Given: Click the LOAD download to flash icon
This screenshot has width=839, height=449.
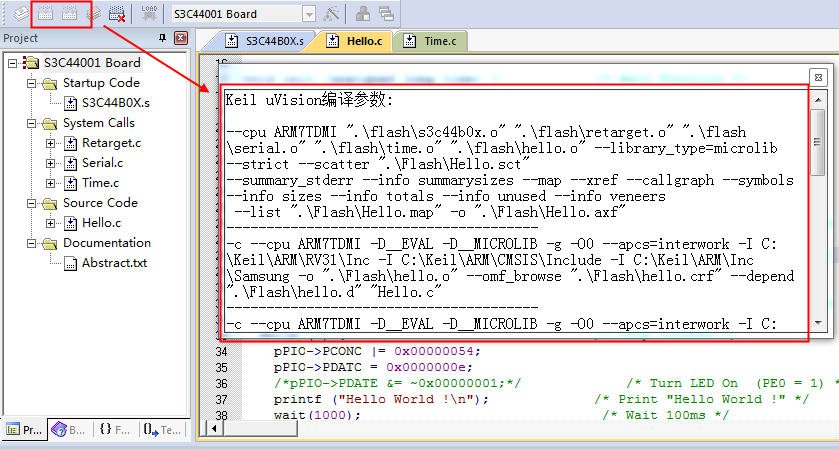Looking at the screenshot, I should pyautogui.click(x=149, y=14).
